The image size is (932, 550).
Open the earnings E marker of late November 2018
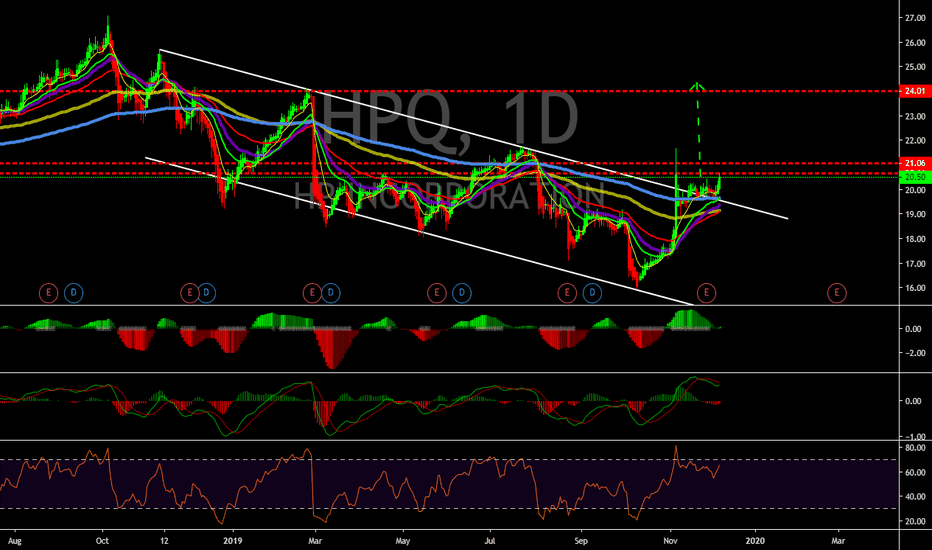pos(190,293)
